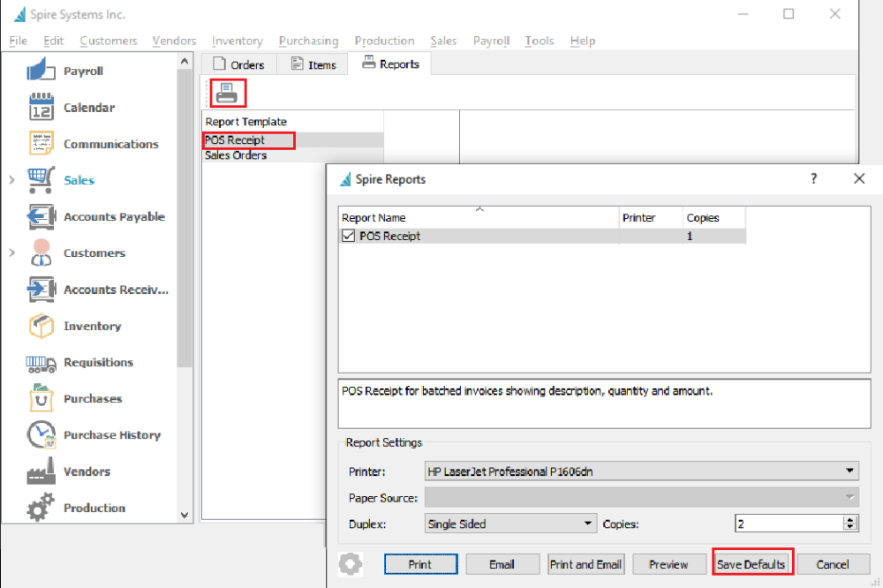Click the Save Defaults button

(751, 563)
